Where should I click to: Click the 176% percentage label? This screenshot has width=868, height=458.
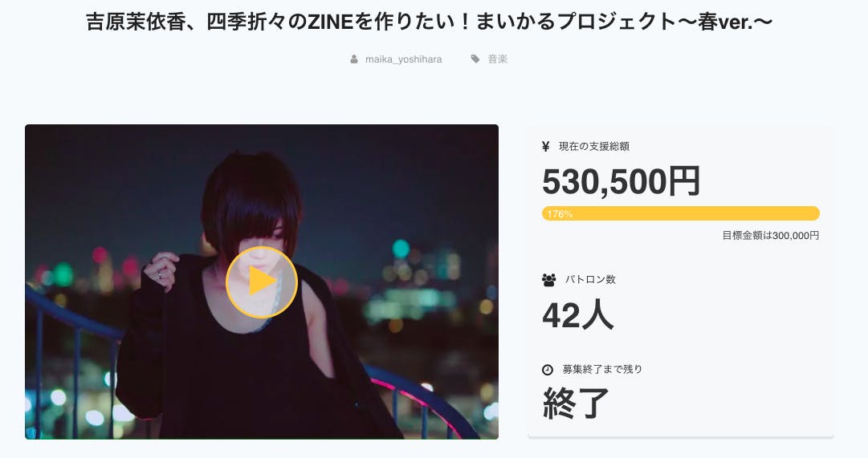560,214
